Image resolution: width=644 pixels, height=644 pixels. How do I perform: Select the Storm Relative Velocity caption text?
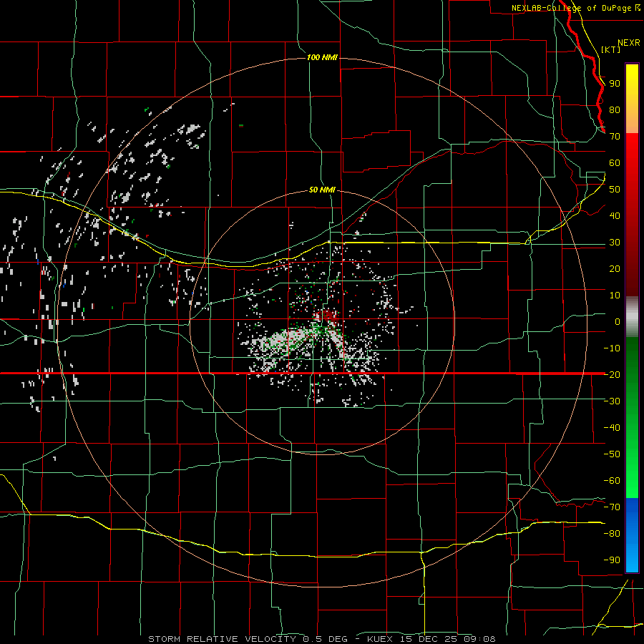[322, 639]
